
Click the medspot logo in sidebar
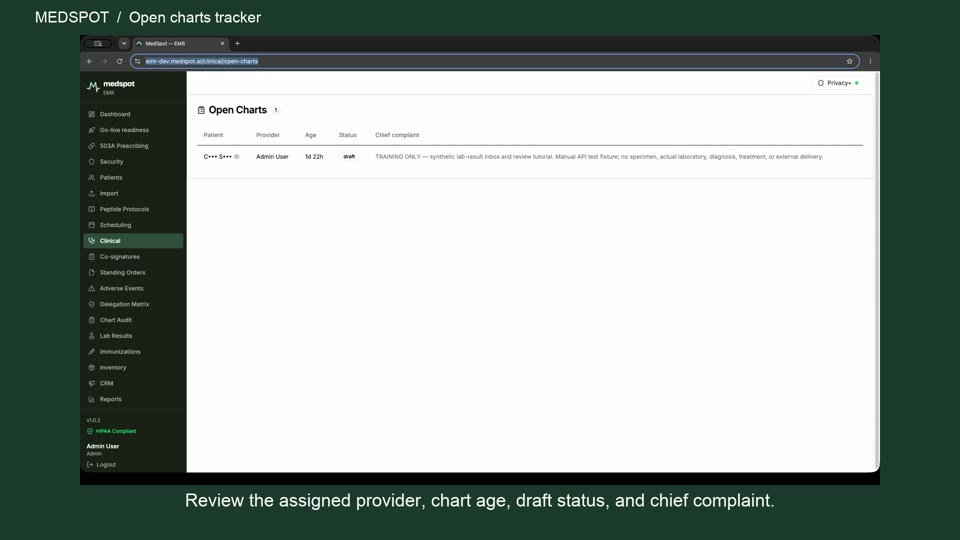click(111, 87)
